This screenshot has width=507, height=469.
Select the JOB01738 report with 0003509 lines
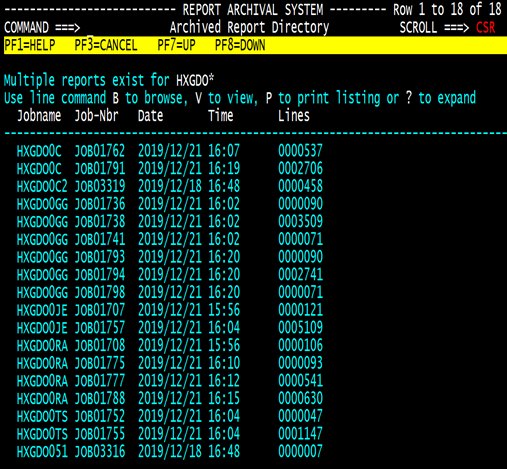[170, 221]
